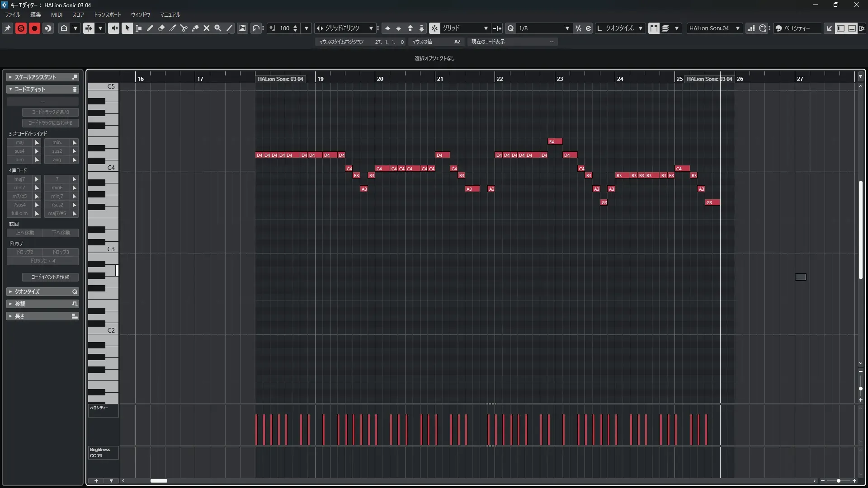Image resolution: width=868 pixels, height=488 pixels.
Task: Click コードイベントを作成 button
Action: (x=50, y=277)
